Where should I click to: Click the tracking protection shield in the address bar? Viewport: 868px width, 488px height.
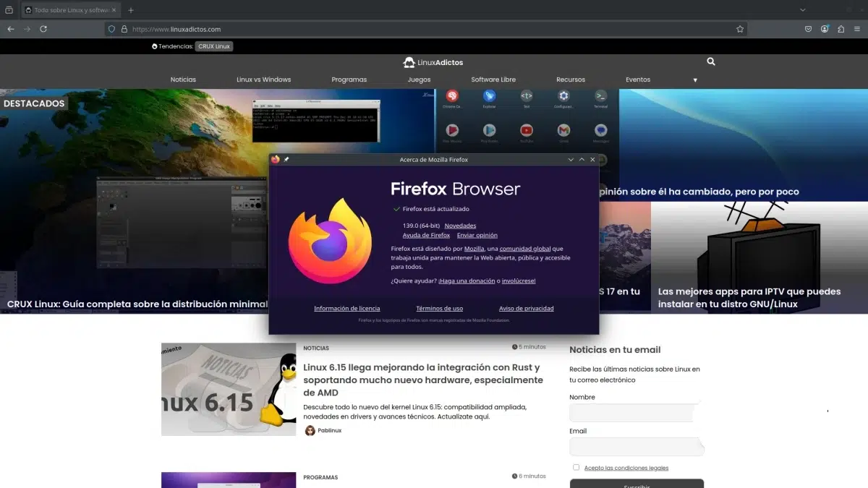(x=110, y=29)
